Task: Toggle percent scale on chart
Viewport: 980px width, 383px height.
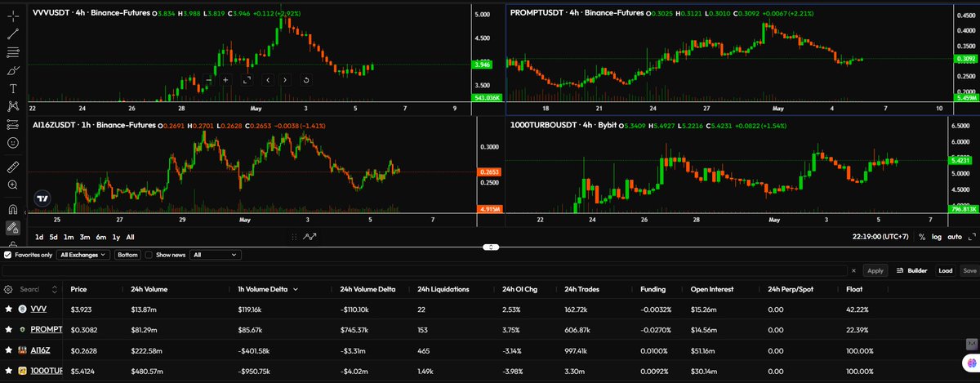Action: (922, 237)
